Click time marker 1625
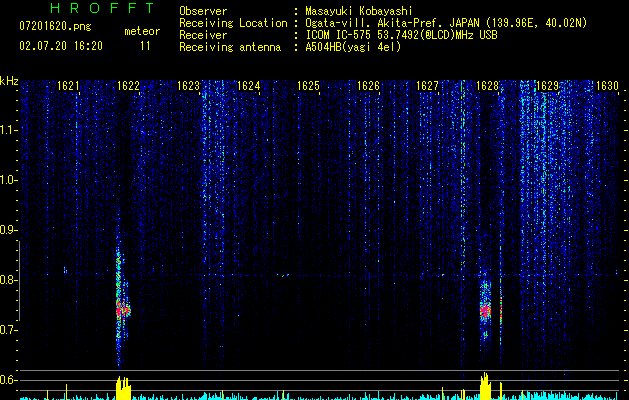 click(308, 85)
